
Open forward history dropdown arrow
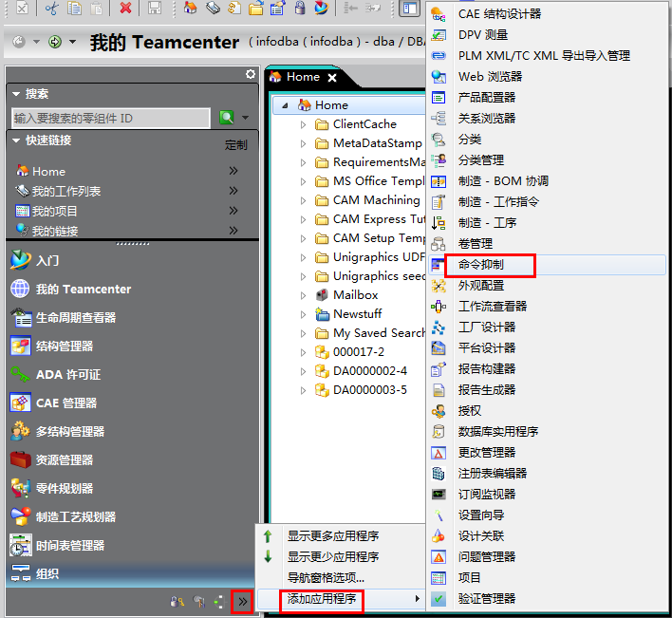[x=72, y=42]
